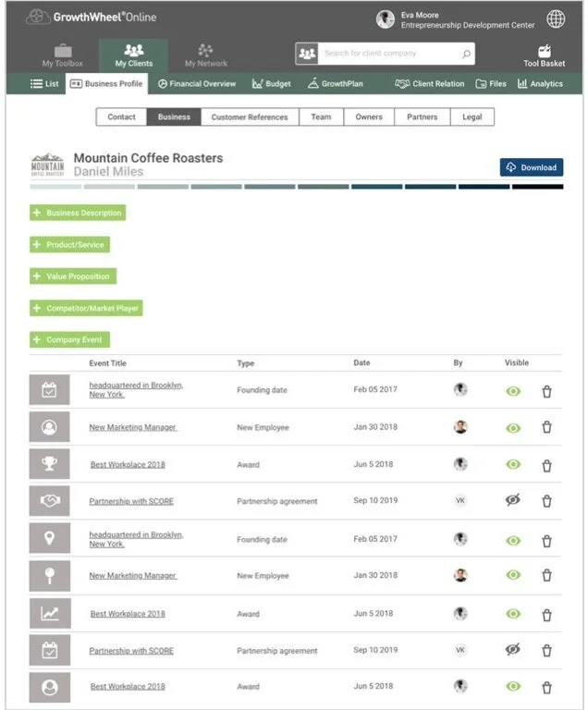
Task: Show the hidden calendar-icon Partnership with SCORE event
Action: click(x=513, y=649)
